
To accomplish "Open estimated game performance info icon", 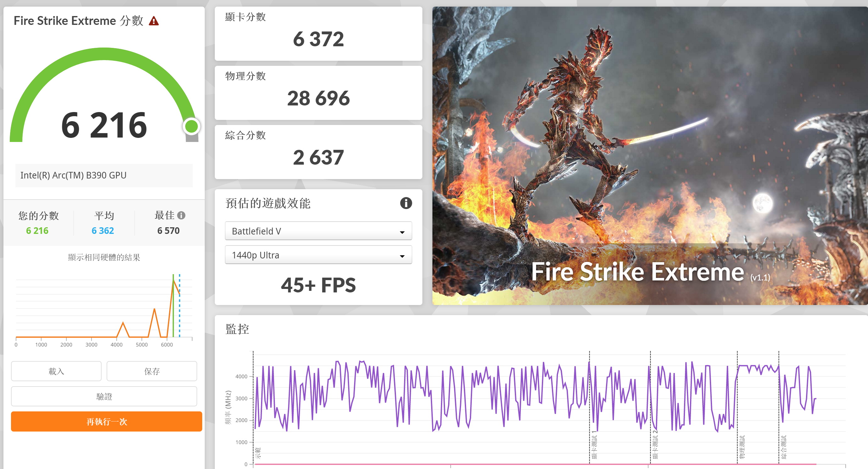I will [x=406, y=203].
